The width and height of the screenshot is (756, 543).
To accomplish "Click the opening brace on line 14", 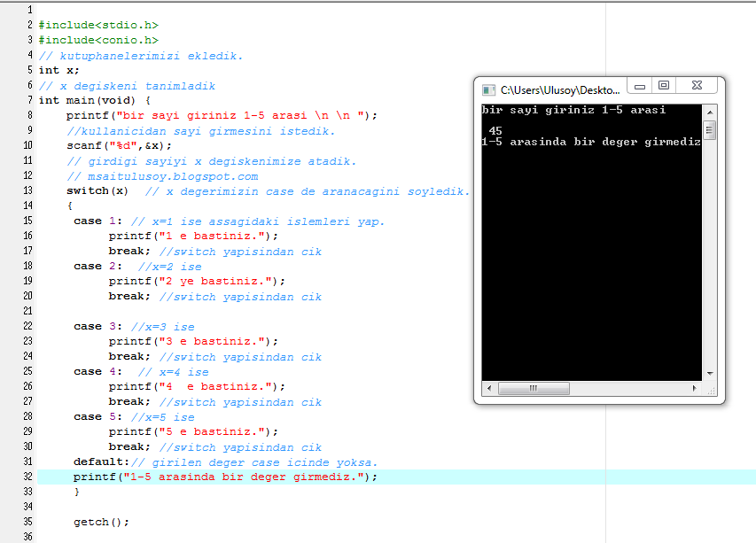I will [70, 206].
